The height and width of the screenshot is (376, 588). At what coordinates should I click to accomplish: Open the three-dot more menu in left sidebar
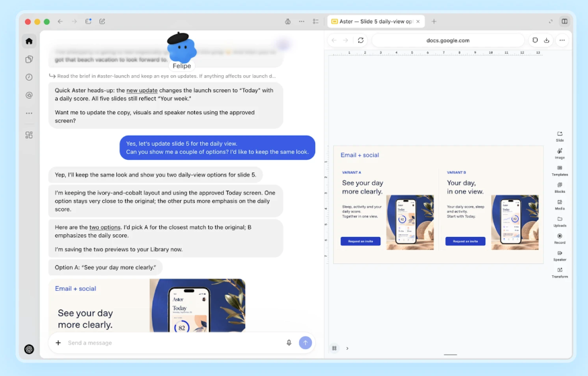pos(29,113)
